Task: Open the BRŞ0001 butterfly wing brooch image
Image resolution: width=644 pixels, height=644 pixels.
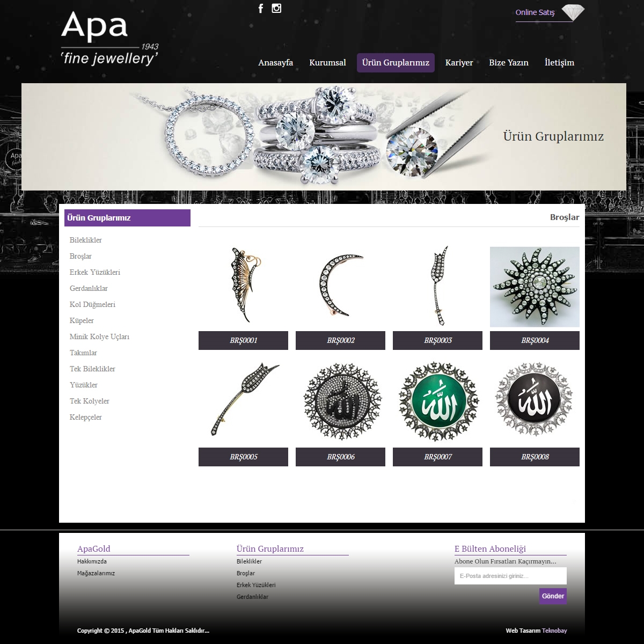Action: pyautogui.click(x=243, y=284)
